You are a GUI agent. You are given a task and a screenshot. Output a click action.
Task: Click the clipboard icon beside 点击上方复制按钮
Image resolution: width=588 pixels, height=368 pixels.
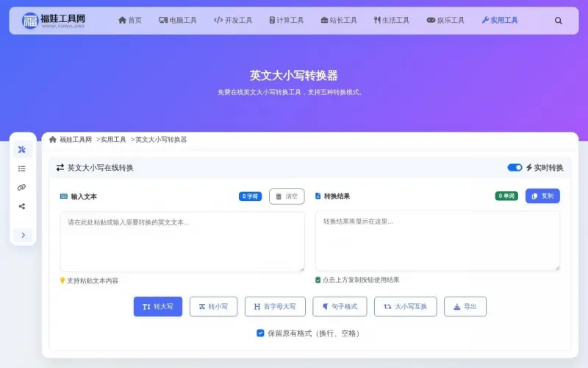[x=318, y=280]
